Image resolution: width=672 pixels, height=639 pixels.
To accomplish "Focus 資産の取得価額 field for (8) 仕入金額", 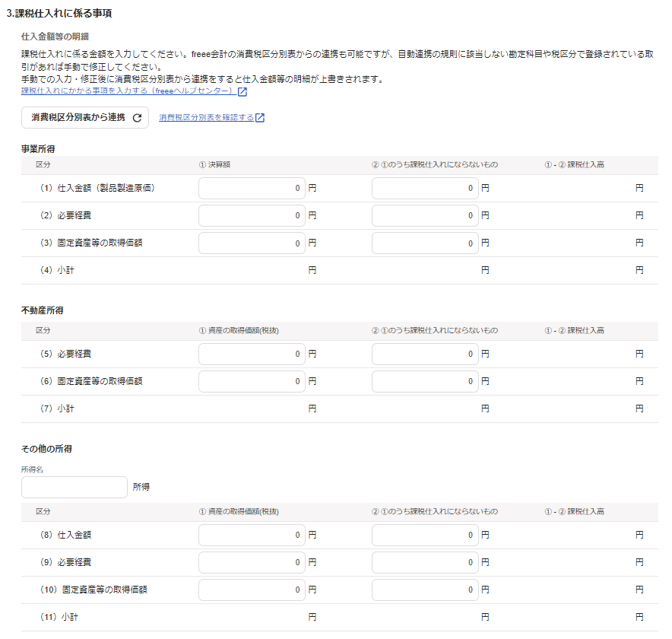I will point(252,536).
